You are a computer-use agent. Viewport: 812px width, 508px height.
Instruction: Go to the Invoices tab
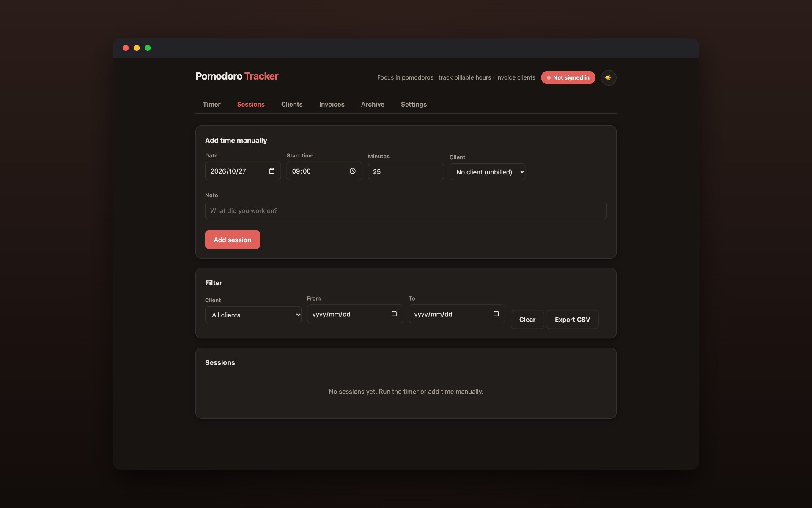coord(332,104)
